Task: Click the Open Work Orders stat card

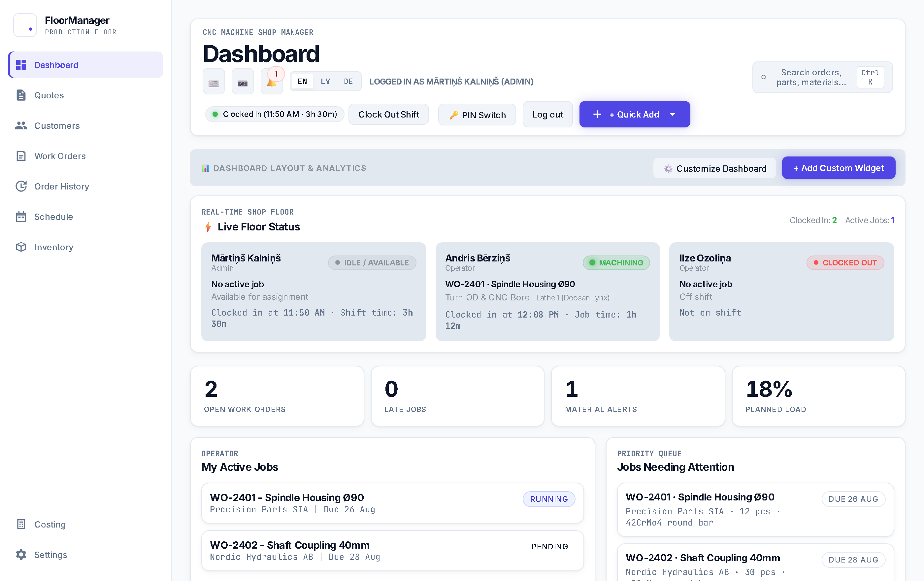Action: 277,396
